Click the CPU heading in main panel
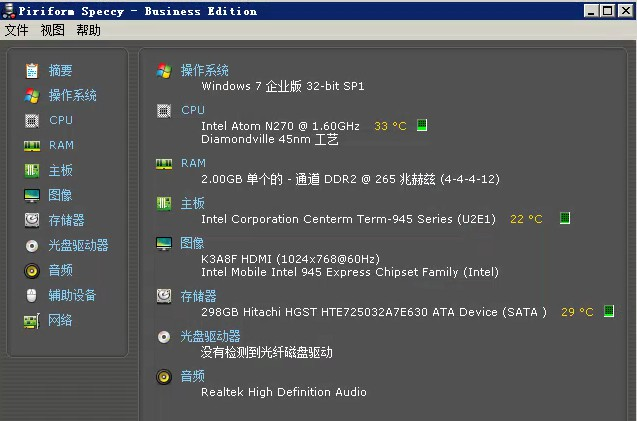This screenshot has height=421, width=637. [193, 110]
